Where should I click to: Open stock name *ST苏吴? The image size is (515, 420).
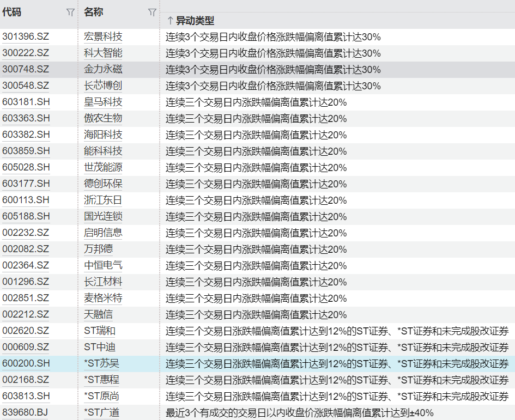(x=101, y=363)
